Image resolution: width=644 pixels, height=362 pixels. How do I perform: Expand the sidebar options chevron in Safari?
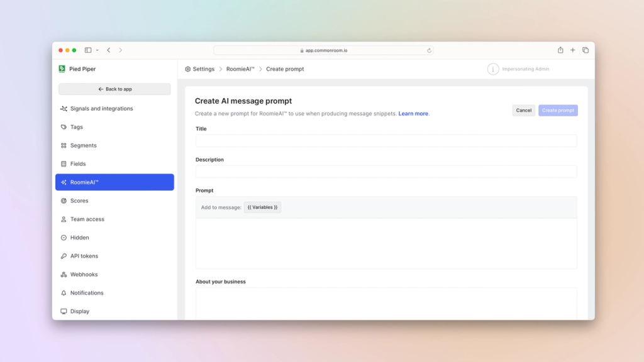point(97,50)
